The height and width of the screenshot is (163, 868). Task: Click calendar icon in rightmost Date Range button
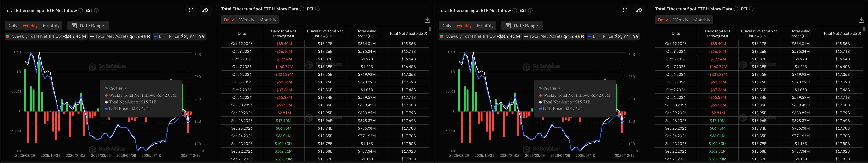(508, 26)
